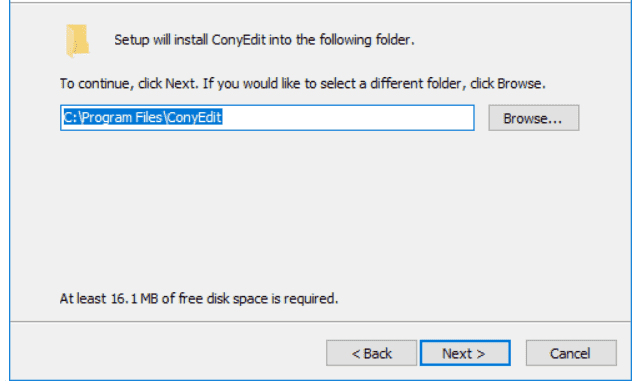The height and width of the screenshot is (386, 641).
Task: Go to previous step with < Back
Action: 371,353
